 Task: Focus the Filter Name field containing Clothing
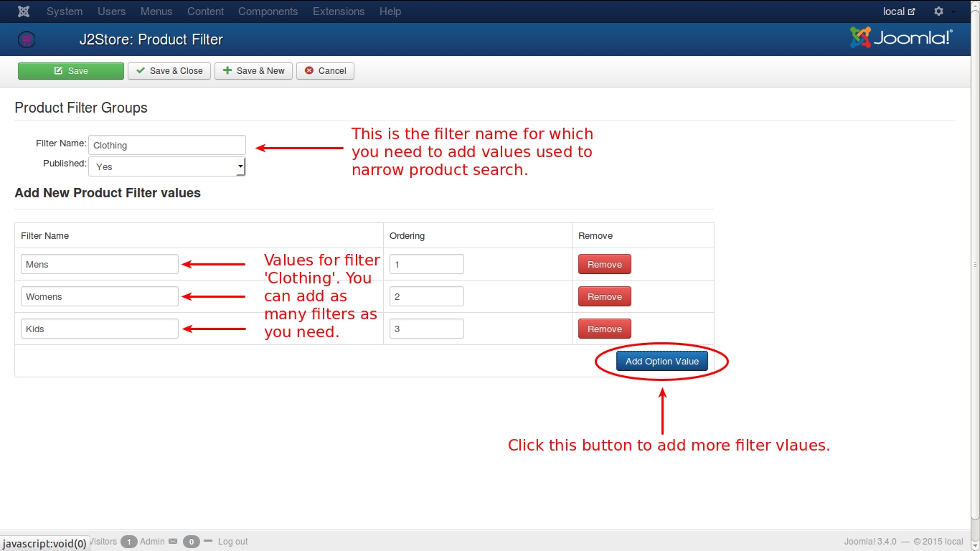coord(166,145)
